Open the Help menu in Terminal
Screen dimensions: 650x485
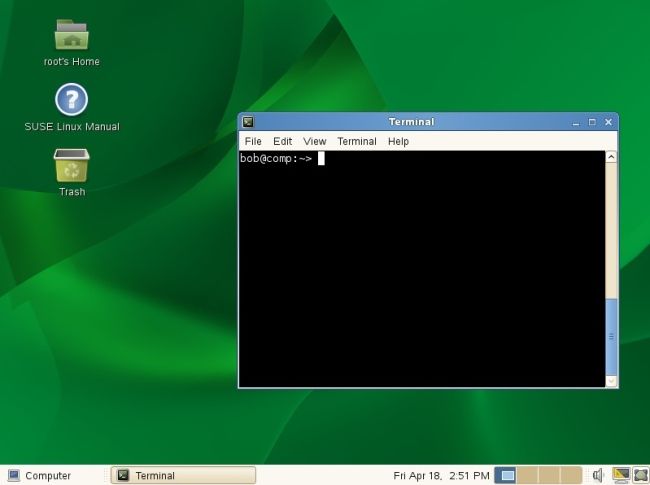tap(398, 141)
